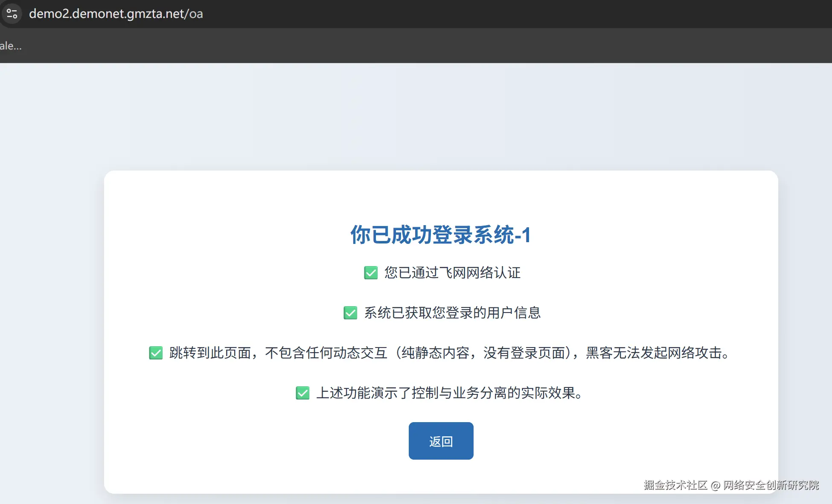This screenshot has width=832, height=504.
Task: Click the phrase 黑客无法发起网络攻击
Action: pyautogui.click(x=654, y=353)
